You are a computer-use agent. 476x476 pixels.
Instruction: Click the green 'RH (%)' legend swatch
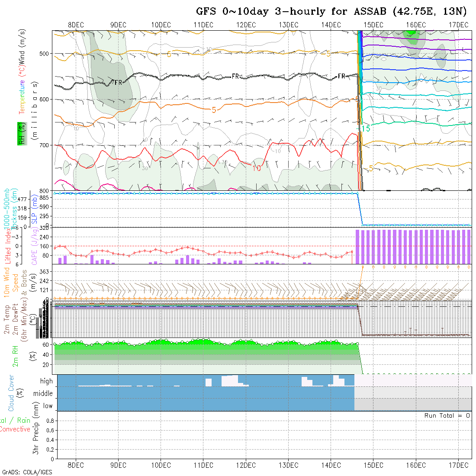point(22,134)
